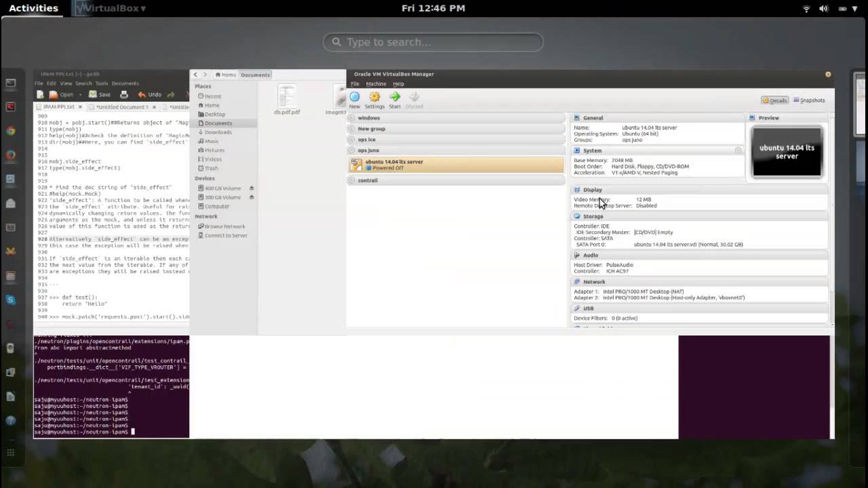Start the VM using green arrow icon
868x488 pixels.
tap(395, 97)
